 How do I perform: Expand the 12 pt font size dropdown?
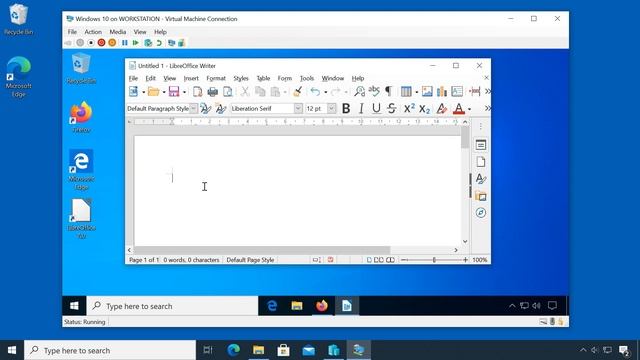tap(332, 109)
